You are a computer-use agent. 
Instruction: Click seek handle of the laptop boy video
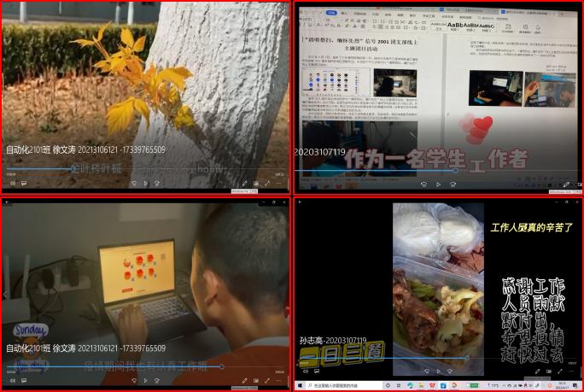(x=222, y=366)
